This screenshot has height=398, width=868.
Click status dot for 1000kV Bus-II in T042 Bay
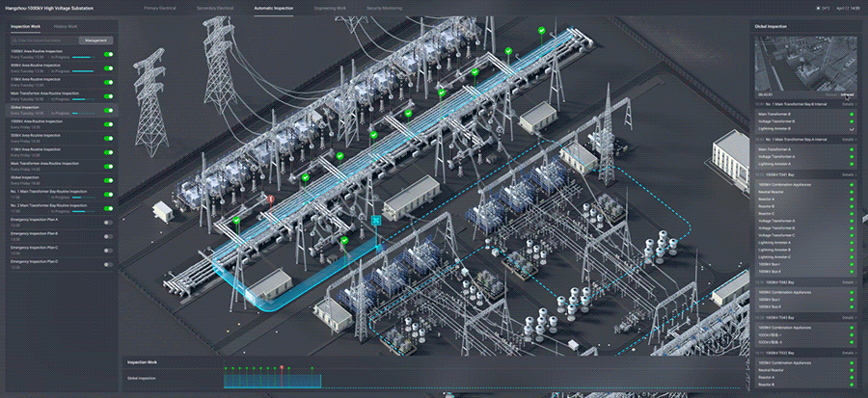coord(852,306)
